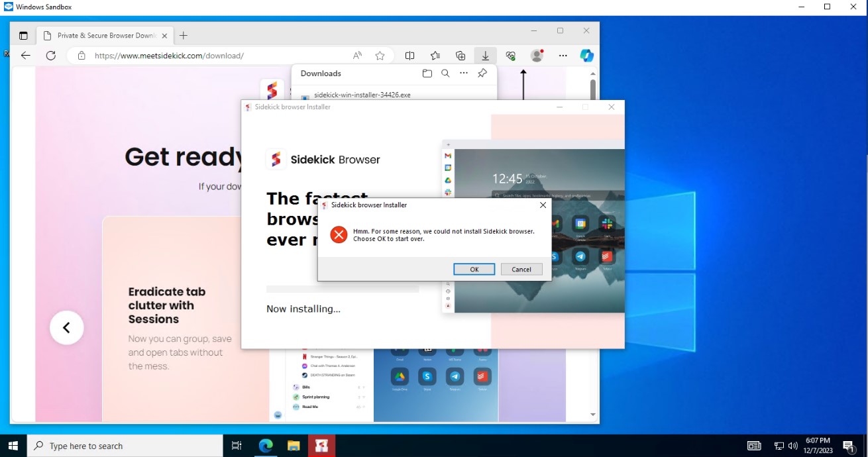Viewport: 868px width, 457px height.
Task: Pin the Downloads panel
Action: point(482,74)
